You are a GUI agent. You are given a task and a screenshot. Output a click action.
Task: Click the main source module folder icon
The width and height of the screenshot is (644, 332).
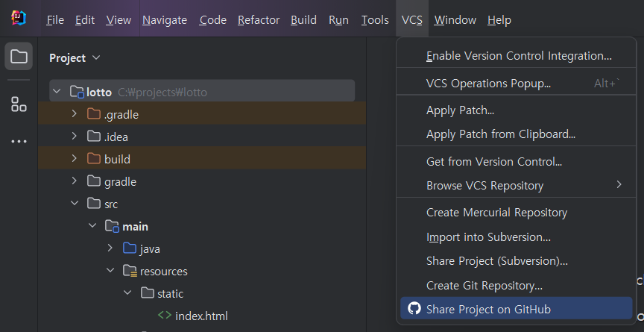(112, 226)
